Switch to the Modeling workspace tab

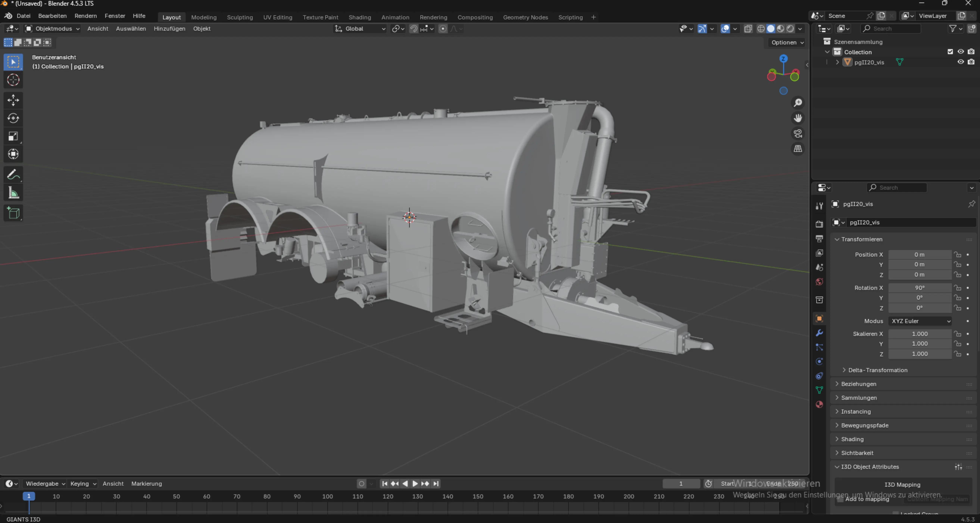click(204, 17)
